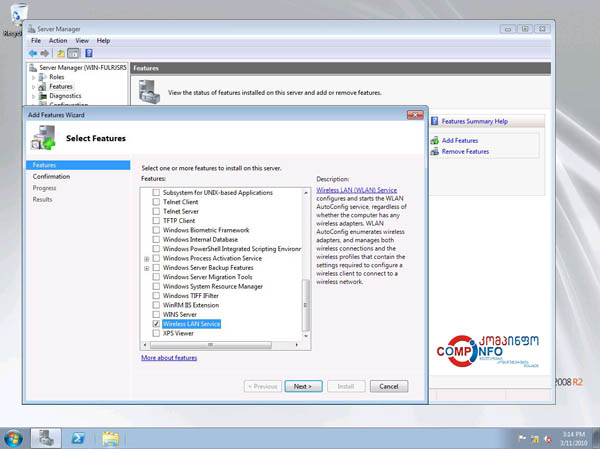Open the More about features link
The height and width of the screenshot is (449, 600).
(x=169, y=358)
